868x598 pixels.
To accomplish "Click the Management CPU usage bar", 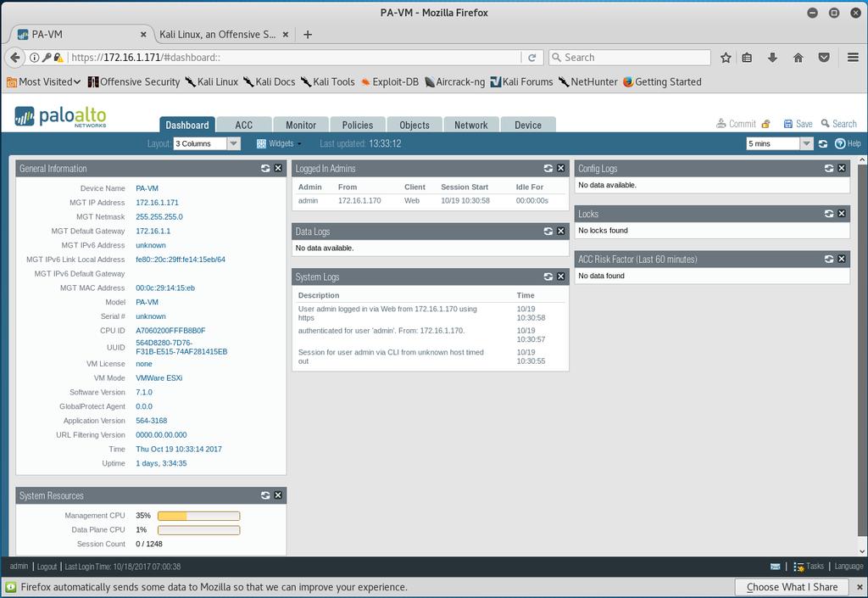I will (x=198, y=516).
